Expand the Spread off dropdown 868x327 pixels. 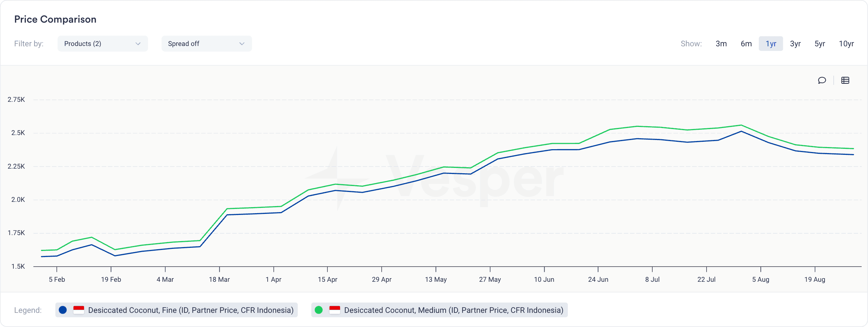(207, 43)
